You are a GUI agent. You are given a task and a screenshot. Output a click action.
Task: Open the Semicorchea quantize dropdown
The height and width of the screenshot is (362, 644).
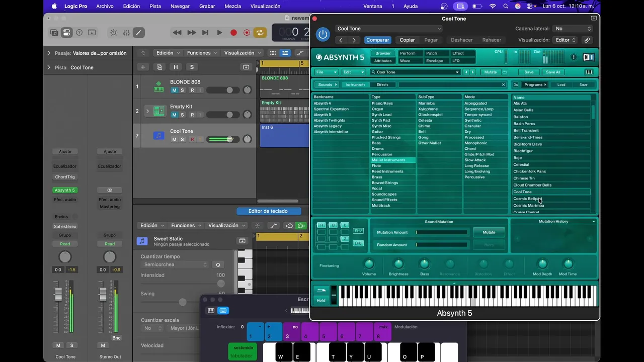[x=175, y=264]
